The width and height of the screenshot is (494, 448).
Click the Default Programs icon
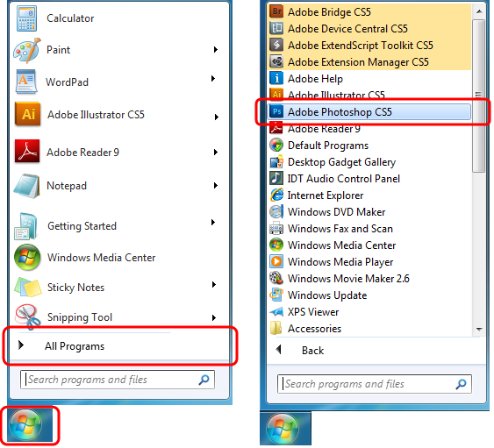click(x=276, y=145)
